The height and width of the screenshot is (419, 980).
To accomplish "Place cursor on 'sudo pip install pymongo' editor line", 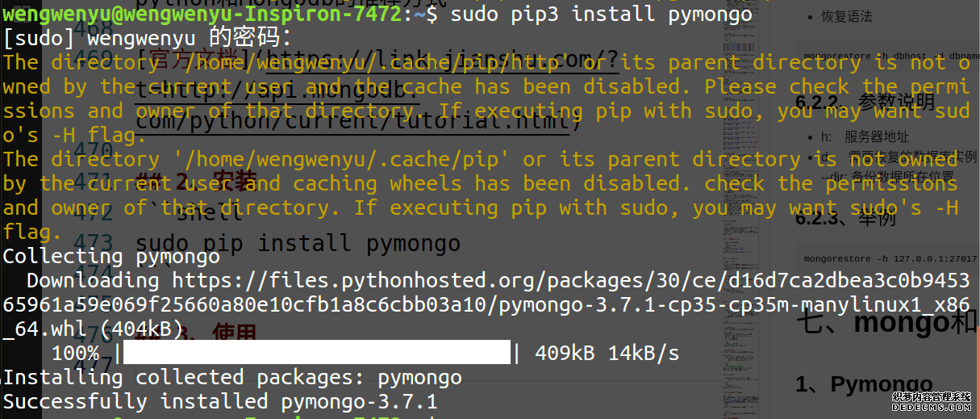I will click(298, 243).
